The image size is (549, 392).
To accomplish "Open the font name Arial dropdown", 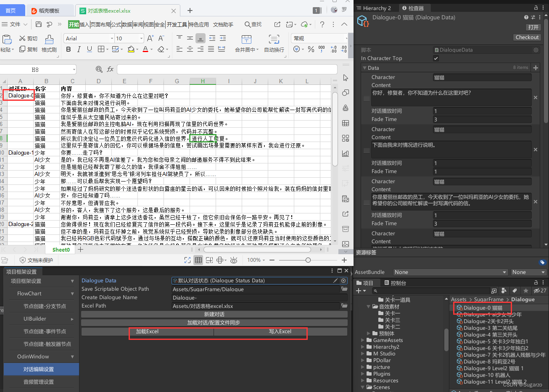I will pos(112,38).
